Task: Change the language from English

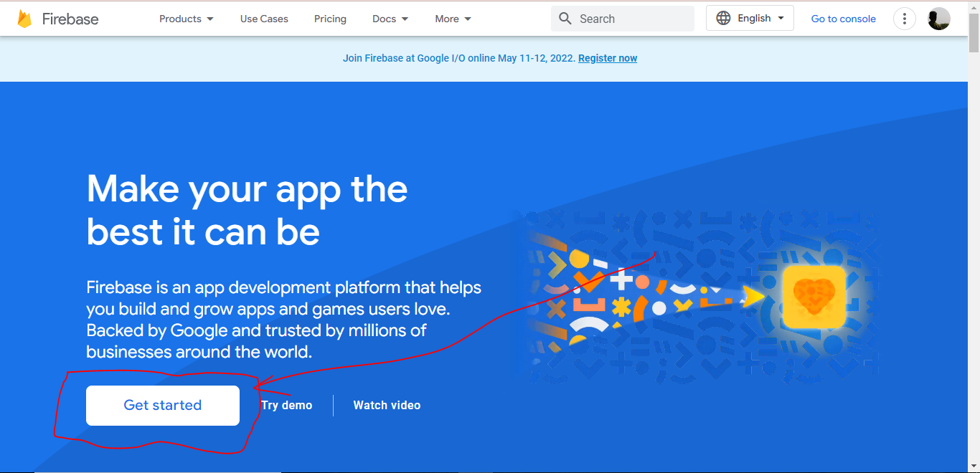Action: coord(753,18)
